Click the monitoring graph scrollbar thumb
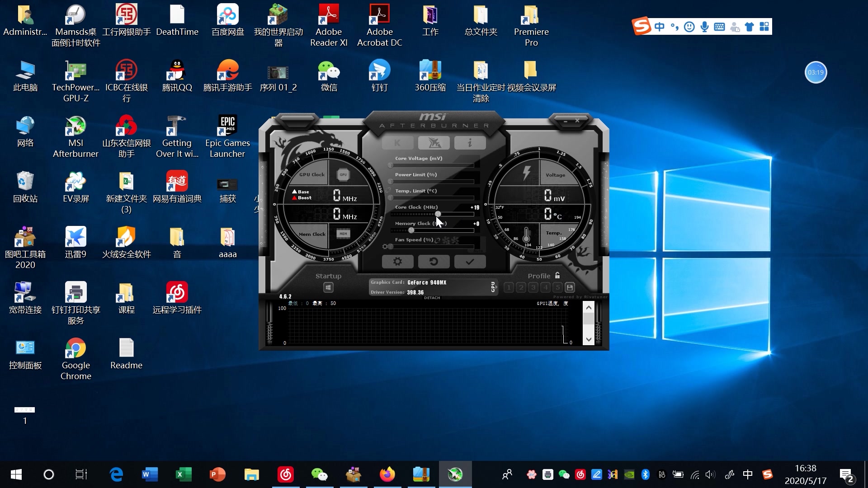The height and width of the screenshot is (488, 868). click(588, 319)
